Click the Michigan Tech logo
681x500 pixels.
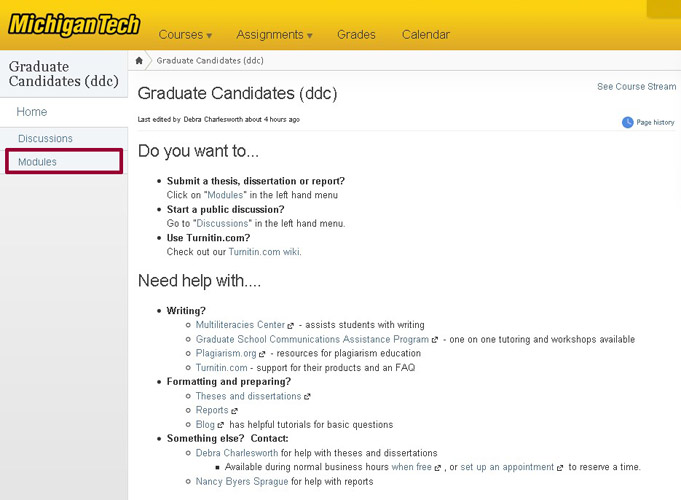coord(74,25)
